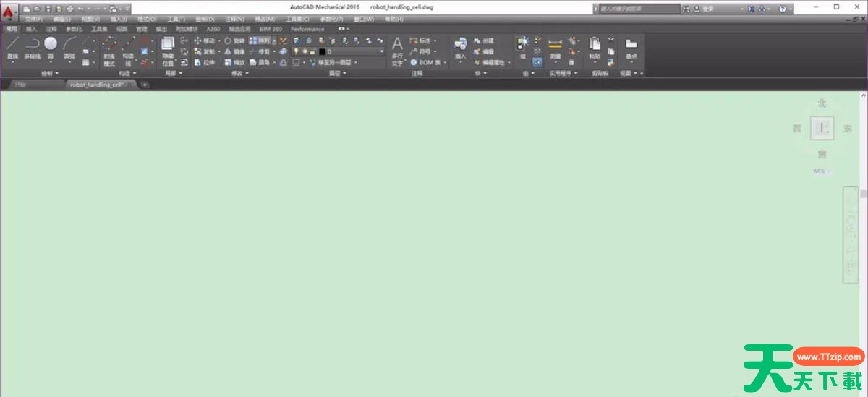Select the Line (直线) drawing tool
Image resolution: width=868 pixels, height=397 pixels.
12,48
